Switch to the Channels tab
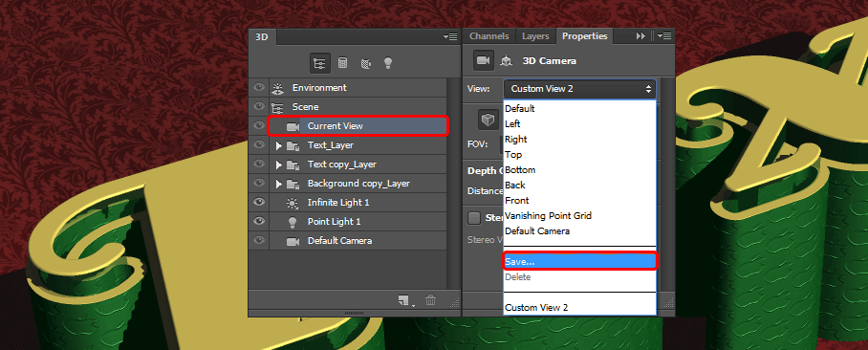The height and width of the screenshot is (350, 868). (489, 36)
